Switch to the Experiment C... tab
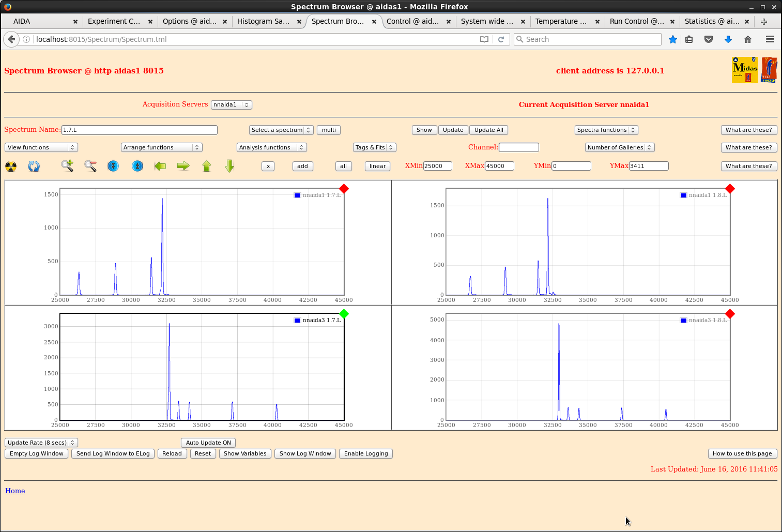This screenshot has width=782, height=532. click(119, 21)
